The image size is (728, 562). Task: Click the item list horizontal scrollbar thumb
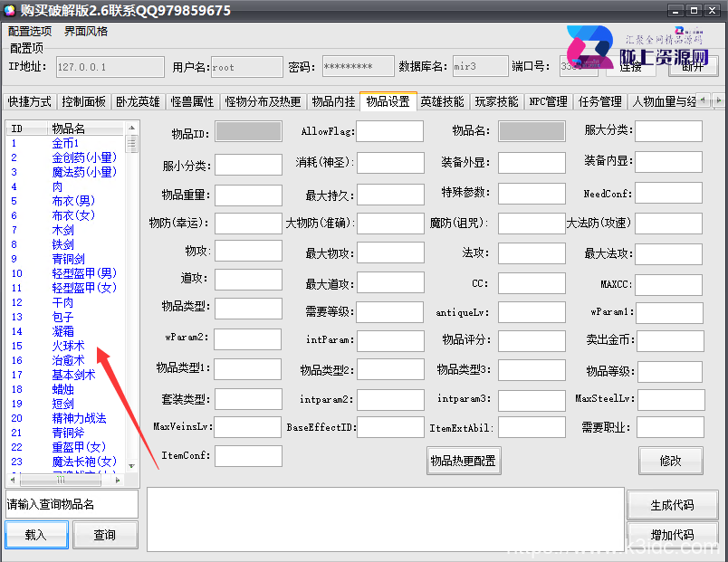[62, 480]
